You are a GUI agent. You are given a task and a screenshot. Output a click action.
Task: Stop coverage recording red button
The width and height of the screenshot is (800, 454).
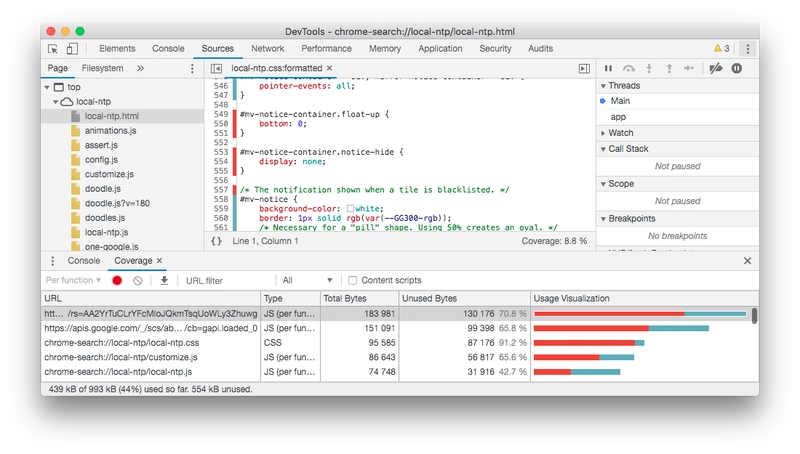pos(117,280)
